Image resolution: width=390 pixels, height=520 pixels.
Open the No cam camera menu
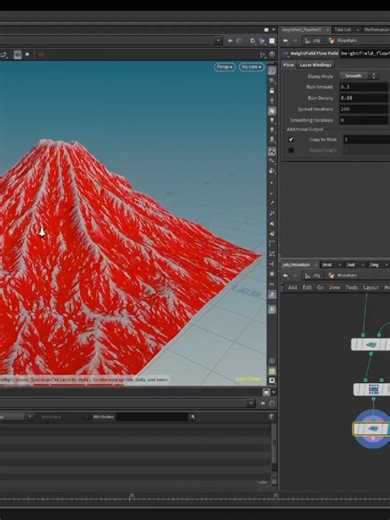251,67
